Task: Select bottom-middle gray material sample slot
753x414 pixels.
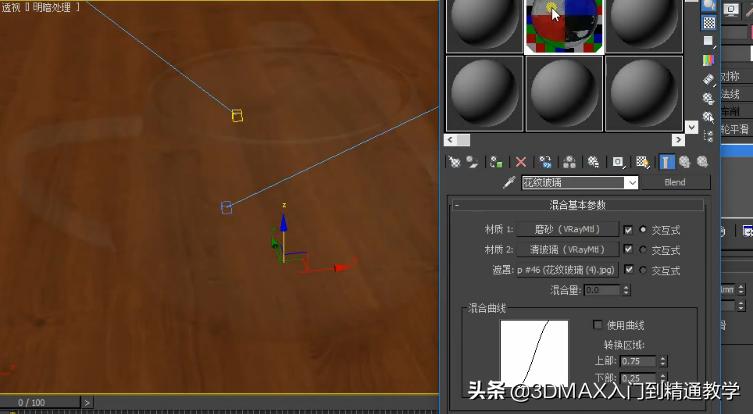Action: tap(564, 93)
